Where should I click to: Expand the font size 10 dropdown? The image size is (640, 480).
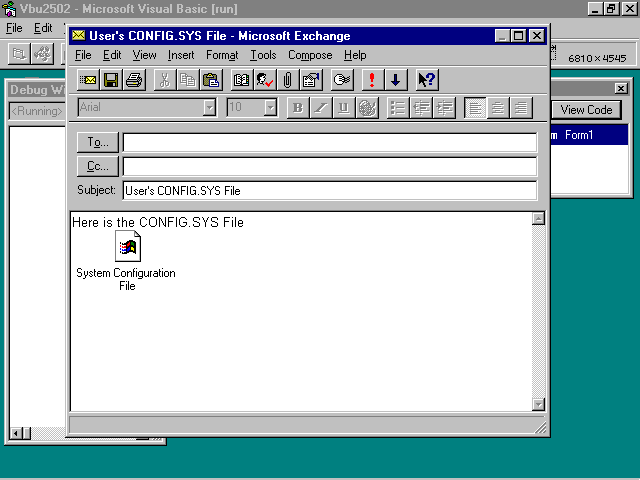pos(270,108)
